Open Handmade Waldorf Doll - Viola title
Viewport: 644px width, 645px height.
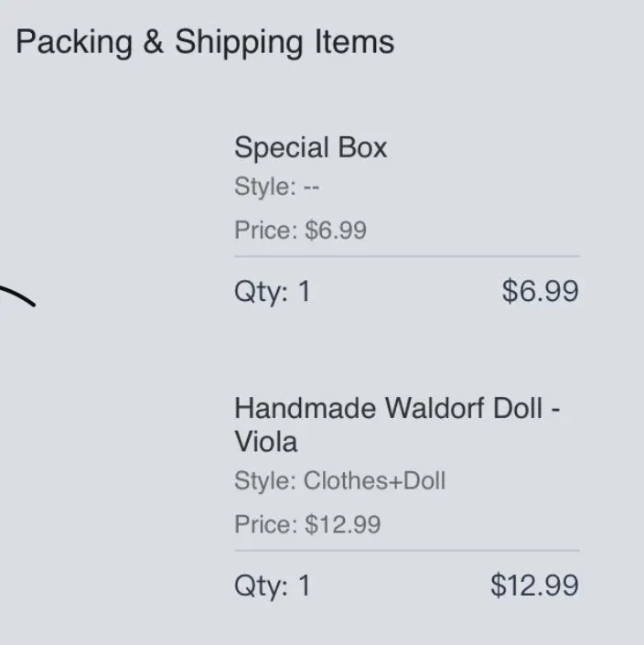(397, 425)
